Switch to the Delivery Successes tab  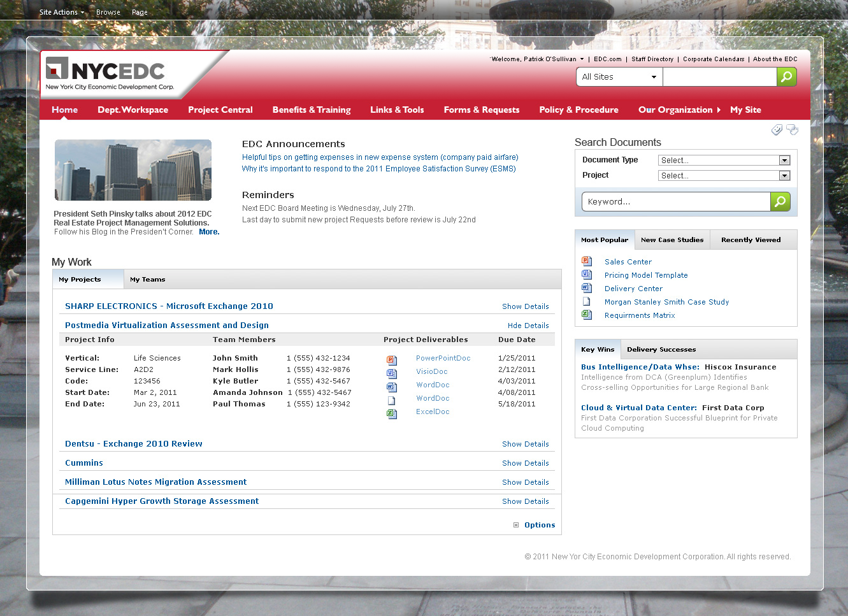point(661,349)
